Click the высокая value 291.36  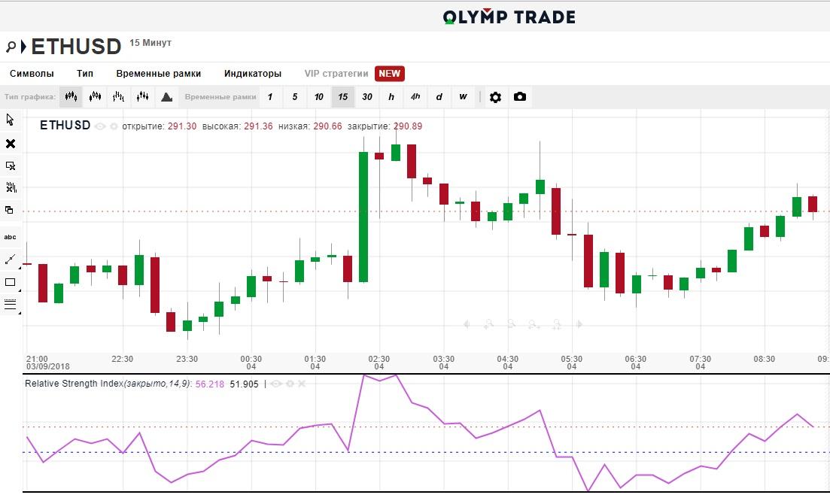[258, 126]
